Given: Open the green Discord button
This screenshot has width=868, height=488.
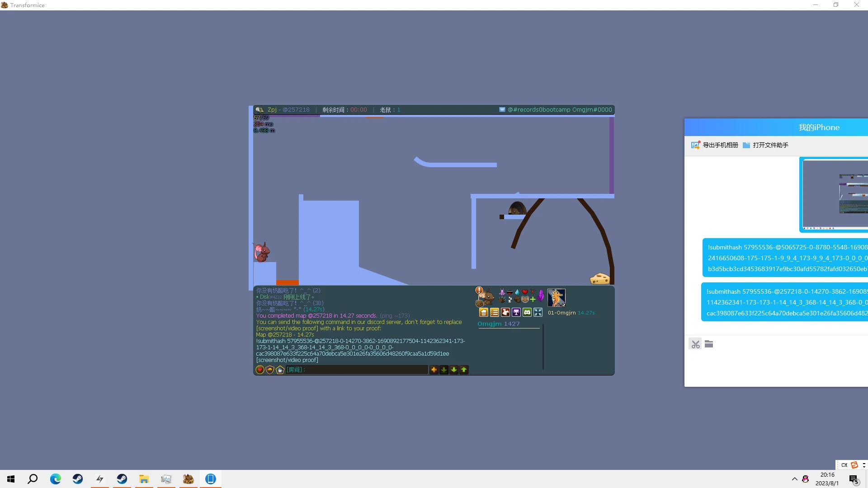Looking at the screenshot, I should [527, 312].
